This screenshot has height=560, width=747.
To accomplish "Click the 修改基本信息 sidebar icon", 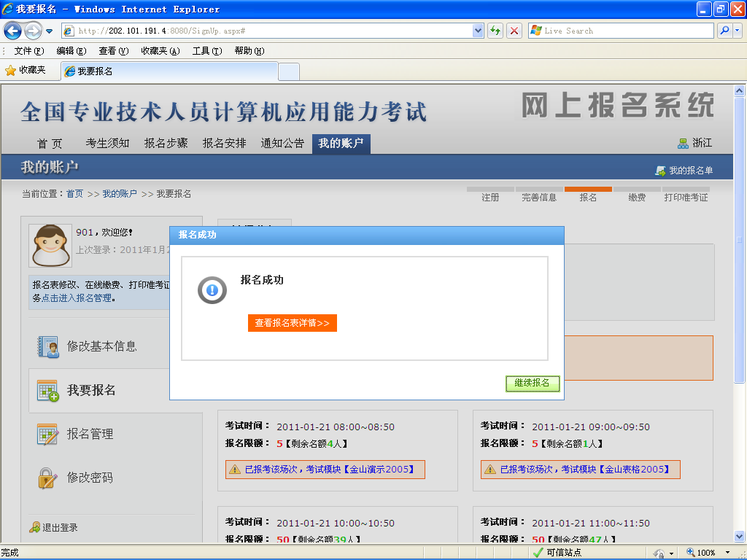I will tap(48, 347).
